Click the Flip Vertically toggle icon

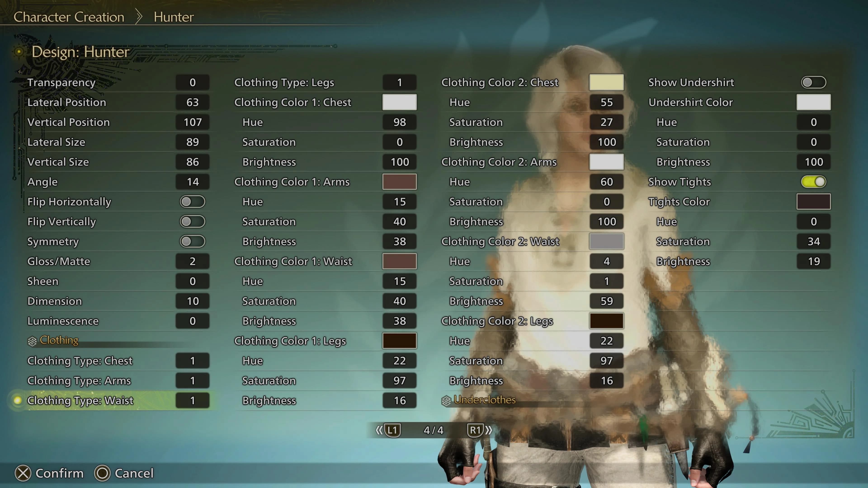click(x=193, y=221)
